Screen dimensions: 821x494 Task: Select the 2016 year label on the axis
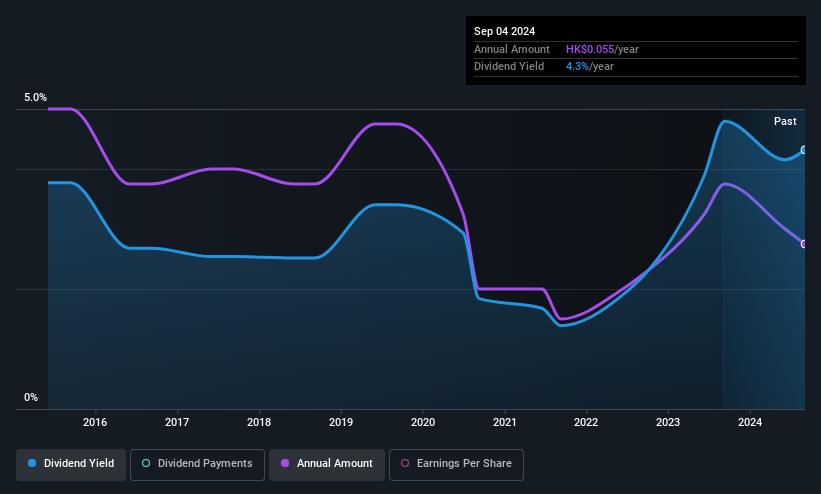point(96,422)
